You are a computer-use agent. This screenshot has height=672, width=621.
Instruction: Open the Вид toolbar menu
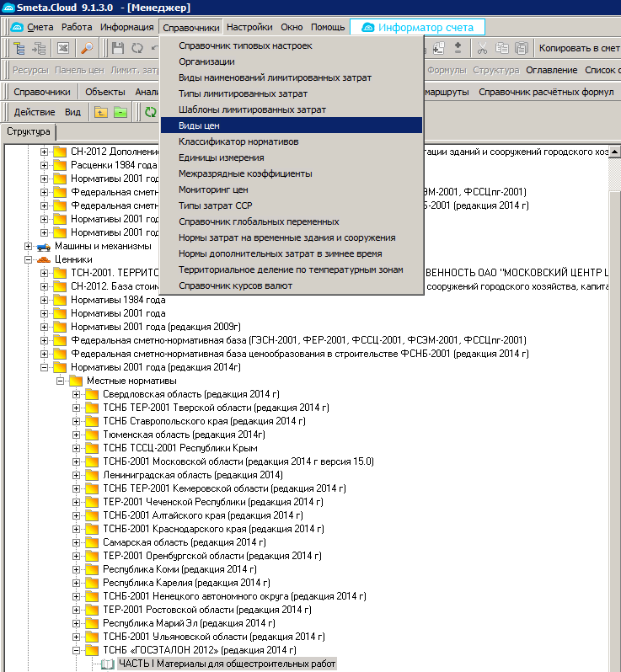(72, 112)
